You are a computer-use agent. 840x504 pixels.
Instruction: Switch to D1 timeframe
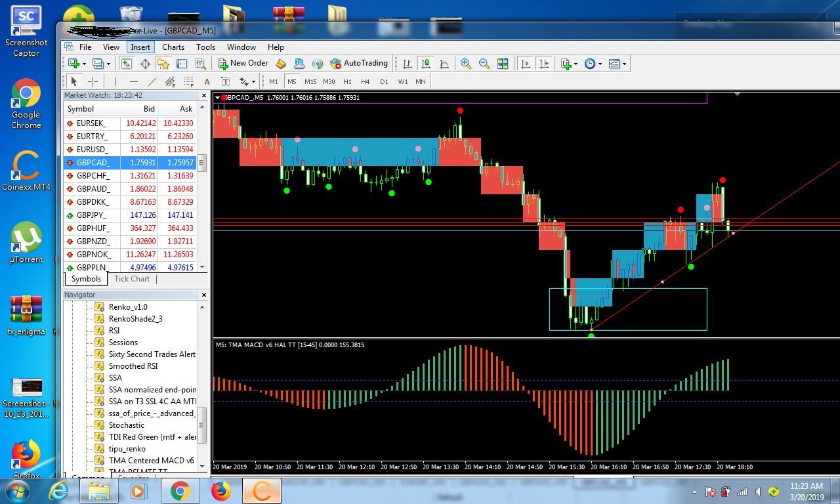point(384,81)
